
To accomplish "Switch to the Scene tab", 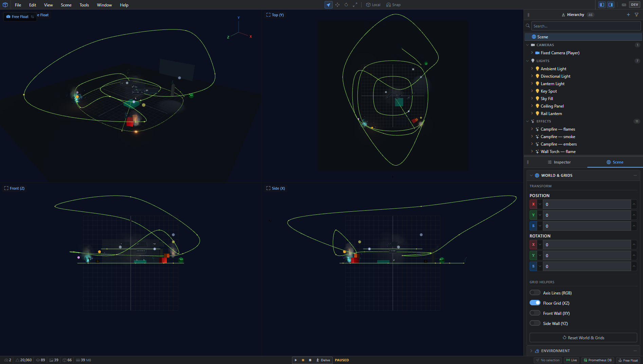I will click(x=615, y=162).
